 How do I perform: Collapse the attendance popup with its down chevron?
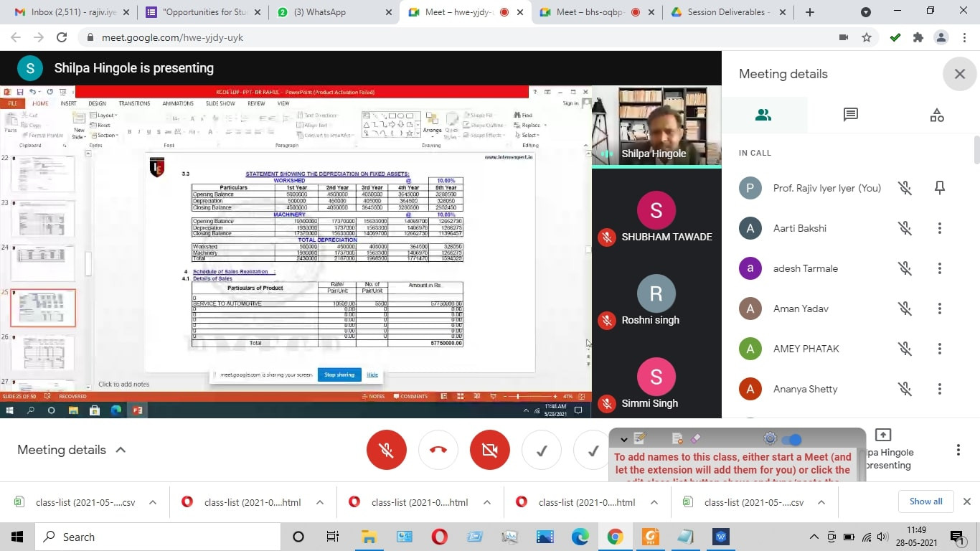(623, 439)
